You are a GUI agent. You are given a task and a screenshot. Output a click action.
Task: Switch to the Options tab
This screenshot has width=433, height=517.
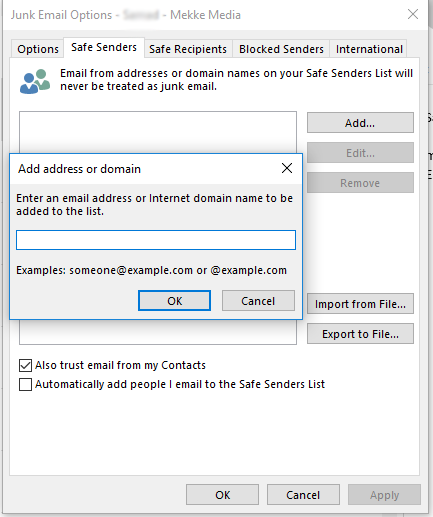[38, 49]
